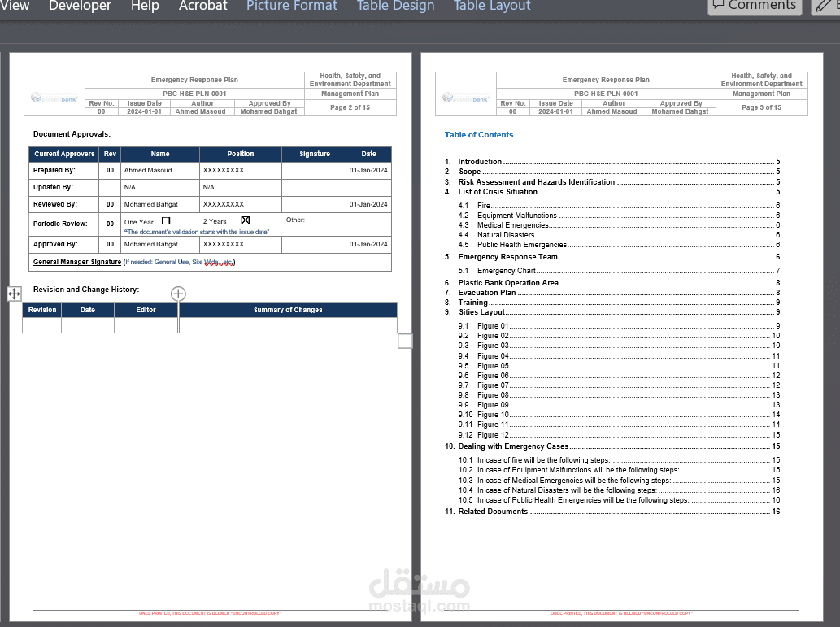Image resolution: width=840 pixels, height=627 pixels.
Task: Follow the Introduction contents entry
Action: coord(612,161)
